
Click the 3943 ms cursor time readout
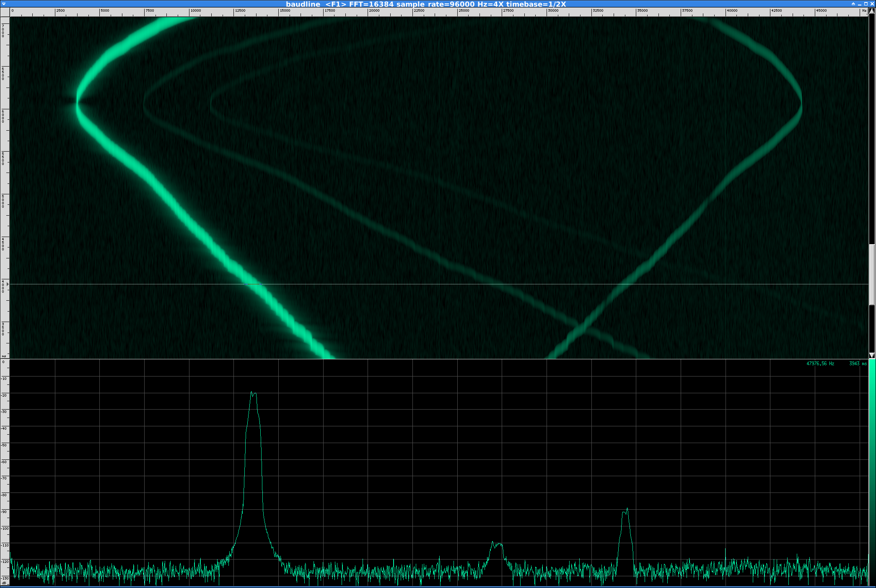click(857, 364)
